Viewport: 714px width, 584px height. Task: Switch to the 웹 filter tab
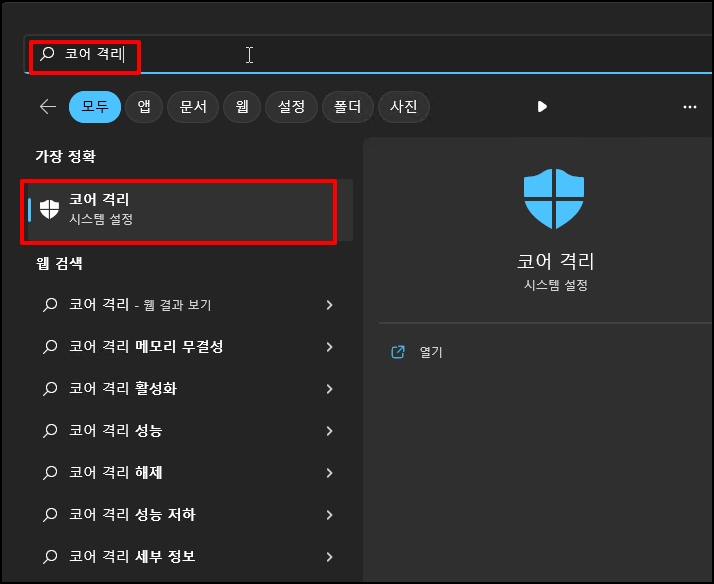pyautogui.click(x=242, y=107)
